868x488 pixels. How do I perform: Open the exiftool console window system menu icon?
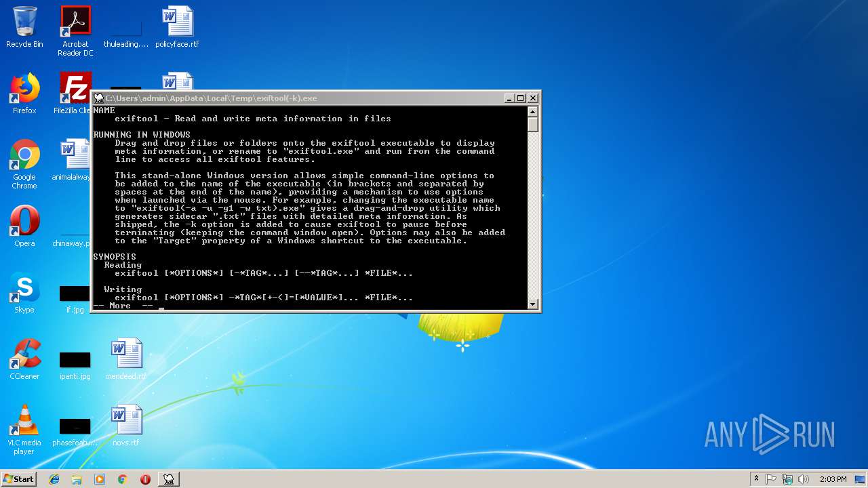point(98,98)
